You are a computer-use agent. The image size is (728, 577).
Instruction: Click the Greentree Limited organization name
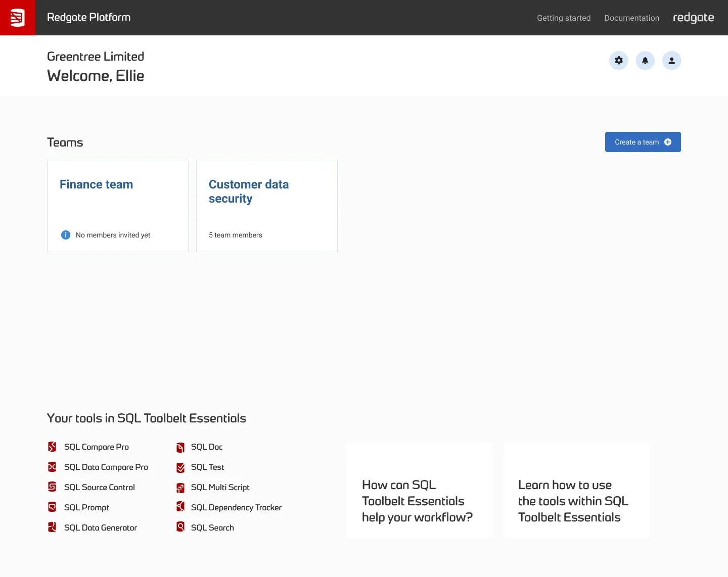click(96, 56)
